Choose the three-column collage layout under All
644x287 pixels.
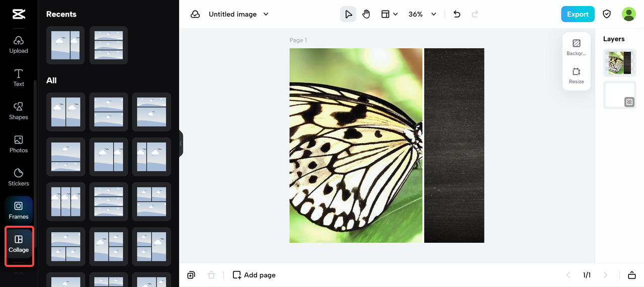[65, 202]
